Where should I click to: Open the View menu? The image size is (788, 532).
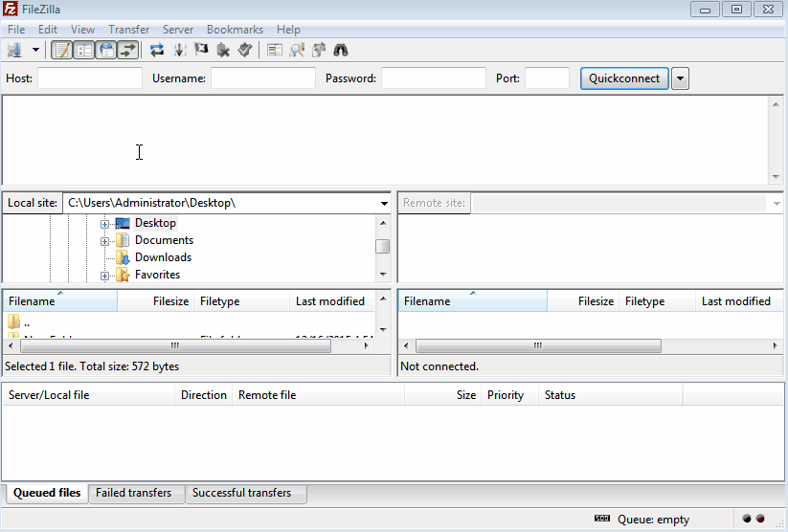coord(82,30)
